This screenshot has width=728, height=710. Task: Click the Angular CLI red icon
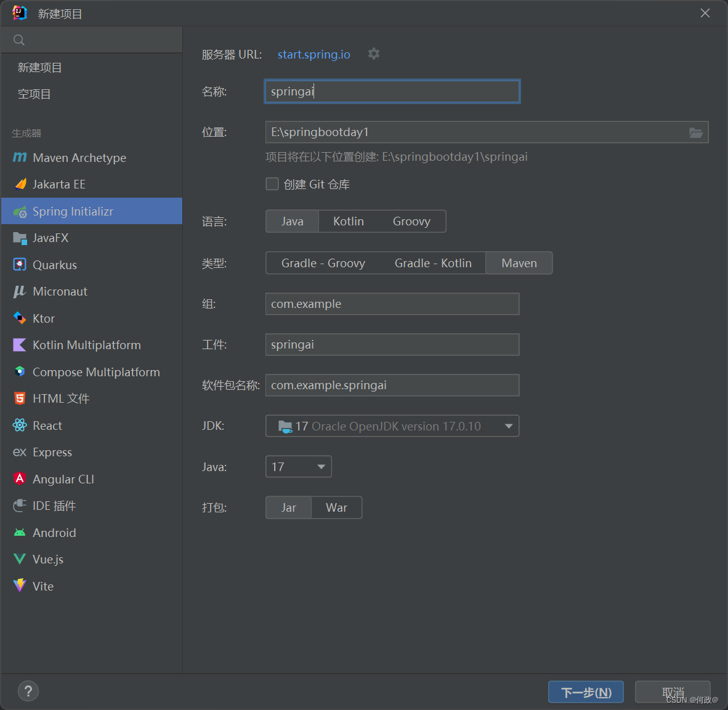20,478
